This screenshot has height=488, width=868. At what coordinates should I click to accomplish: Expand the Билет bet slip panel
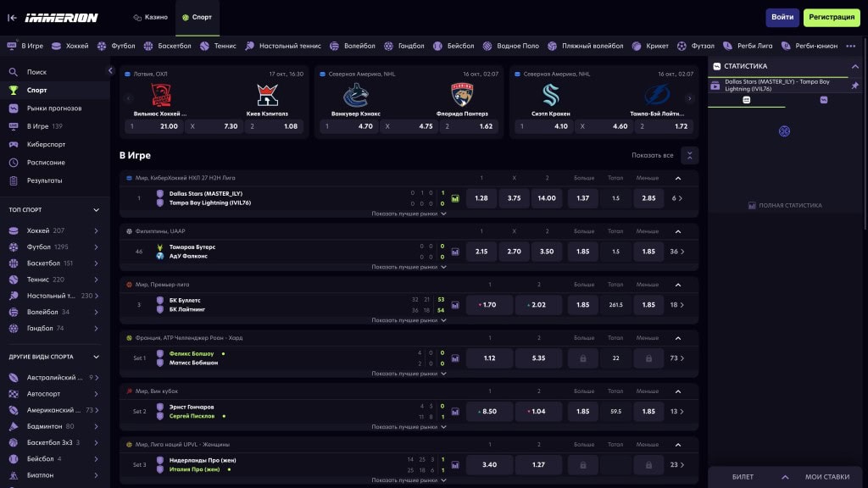[785, 477]
